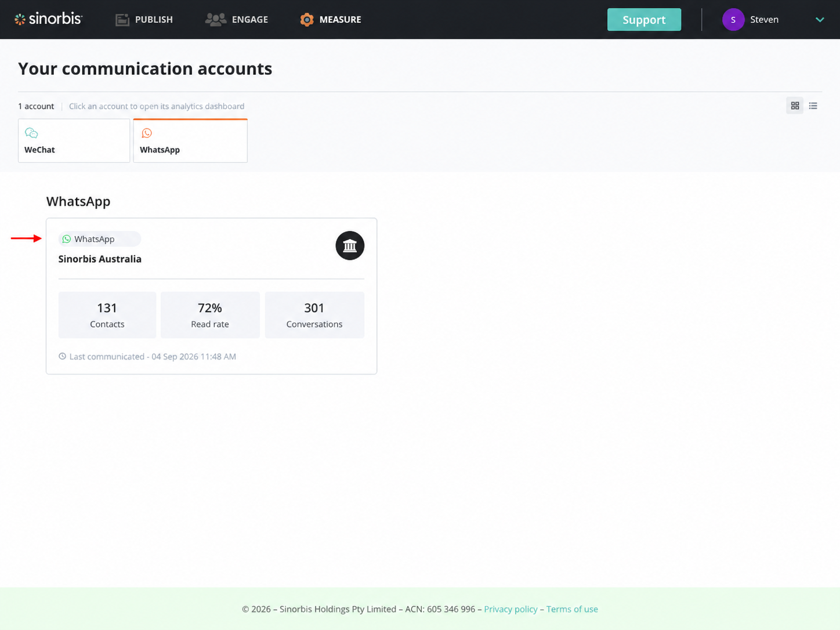
Task: Click the clock icon beside Last communicated
Action: (x=63, y=356)
